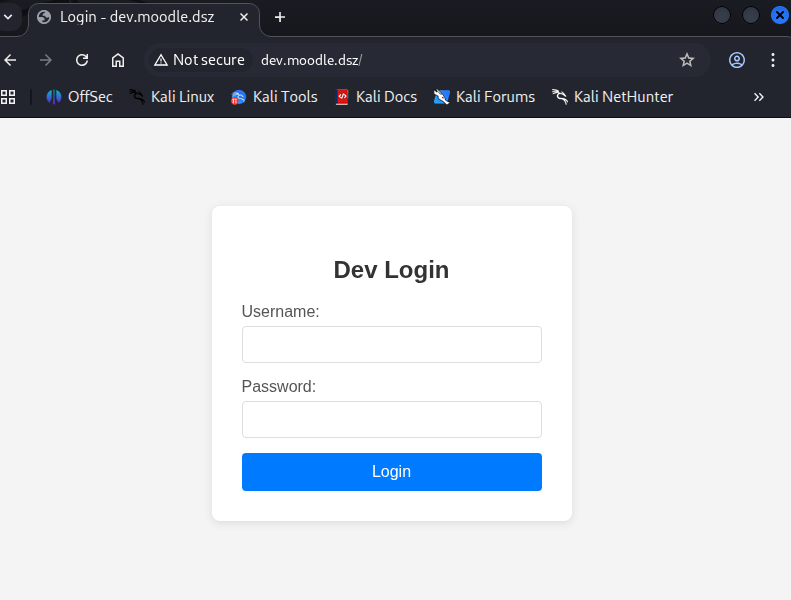Open the OffSec bookmark
Viewport: 791px width, 600px height.
coord(79,97)
